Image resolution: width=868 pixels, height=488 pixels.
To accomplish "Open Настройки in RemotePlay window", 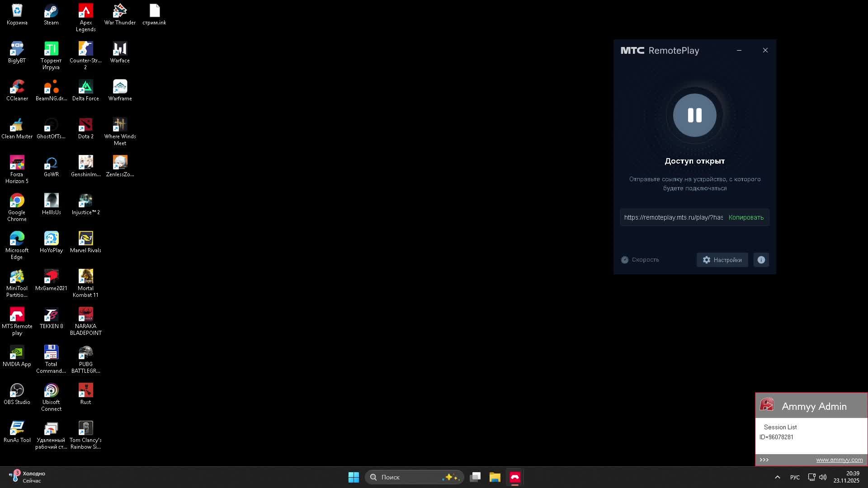I will [x=722, y=260].
